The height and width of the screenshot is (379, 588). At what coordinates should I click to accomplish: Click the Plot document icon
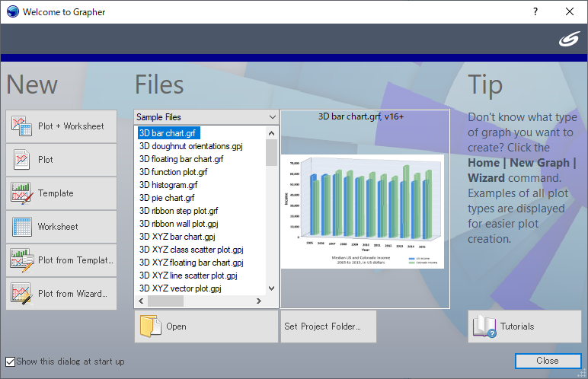(x=21, y=160)
